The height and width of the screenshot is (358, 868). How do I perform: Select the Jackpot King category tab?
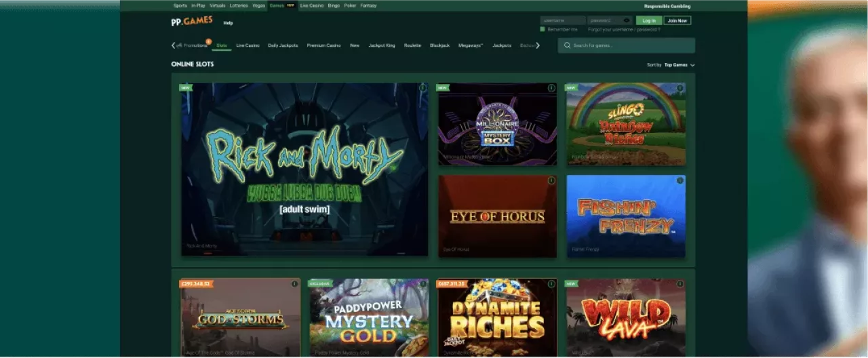pyautogui.click(x=382, y=45)
